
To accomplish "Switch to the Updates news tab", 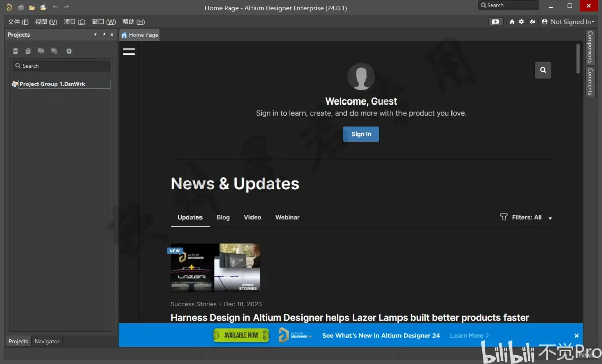I will click(190, 217).
